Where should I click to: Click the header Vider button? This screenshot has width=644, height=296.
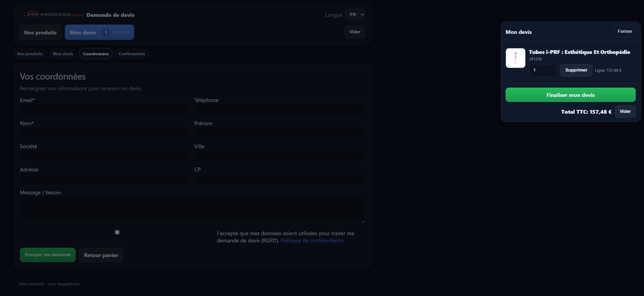point(355,32)
